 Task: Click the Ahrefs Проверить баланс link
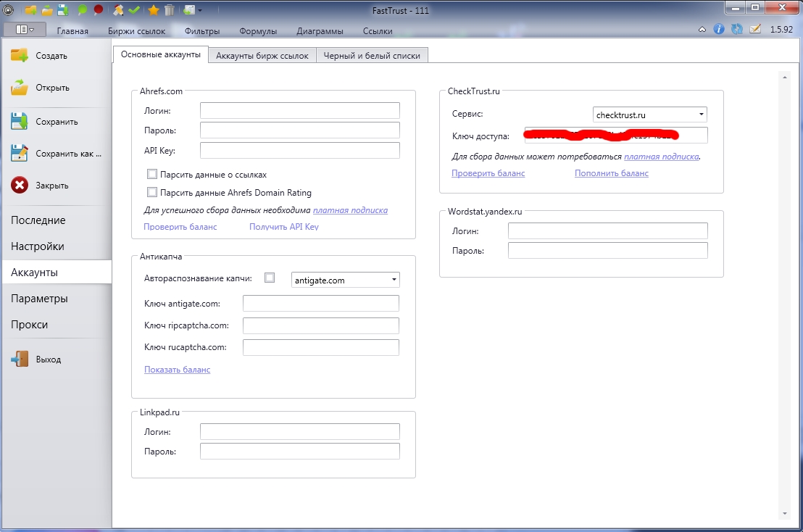(180, 226)
